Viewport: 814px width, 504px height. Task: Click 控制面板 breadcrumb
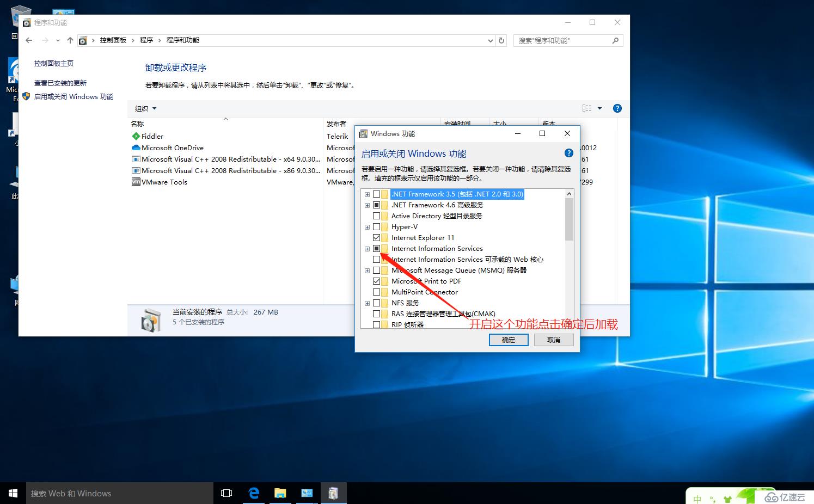(113, 40)
